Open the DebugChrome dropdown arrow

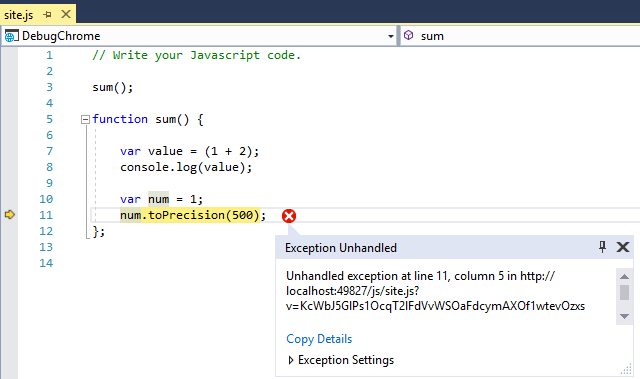pos(391,36)
